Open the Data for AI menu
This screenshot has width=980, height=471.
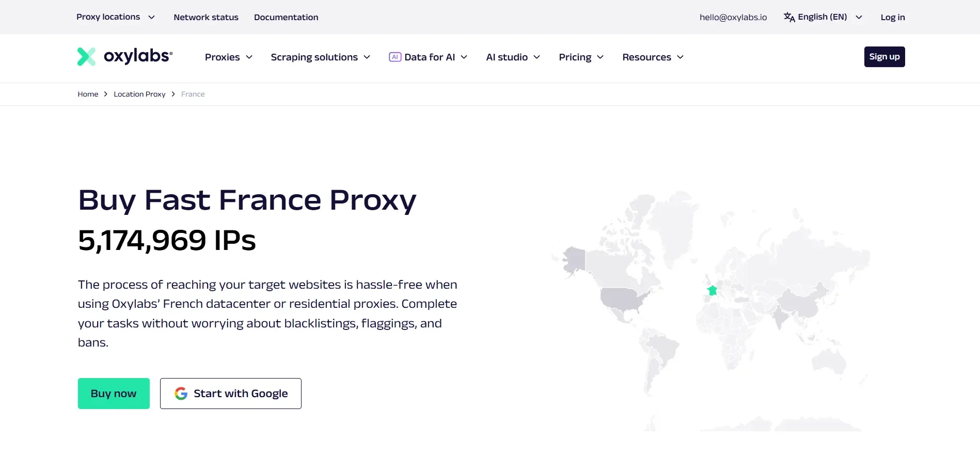tap(429, 57)
